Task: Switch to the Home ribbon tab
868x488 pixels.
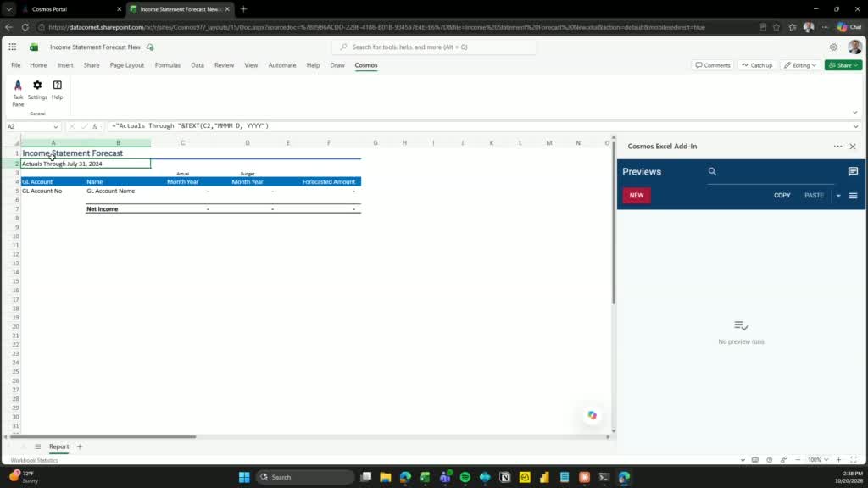Action: coord(38,65)
